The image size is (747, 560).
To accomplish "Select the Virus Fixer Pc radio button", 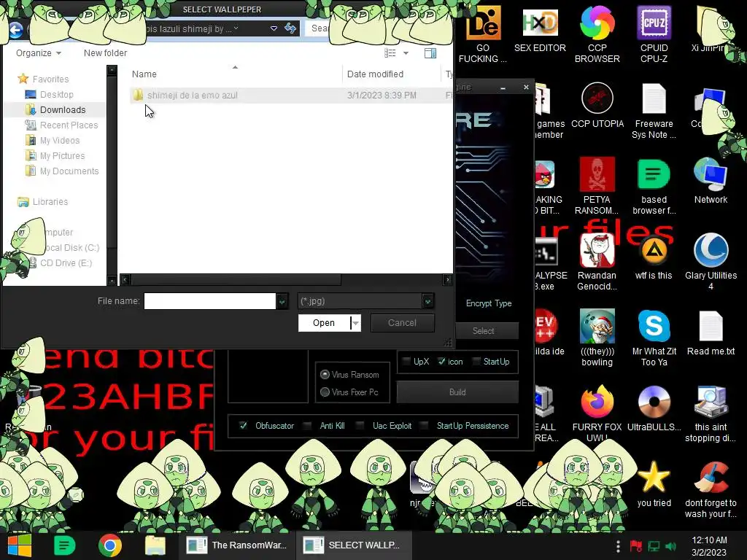I will [x=325, y=392].
